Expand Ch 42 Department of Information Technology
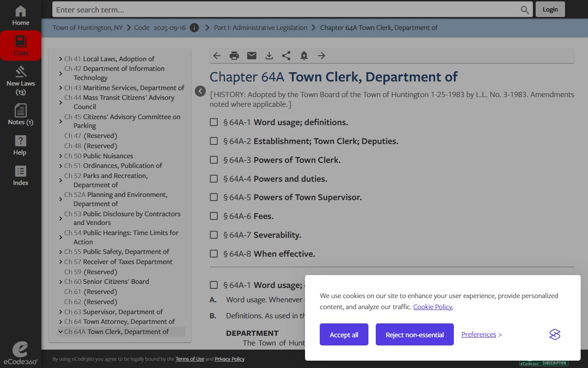The width and height of the screenshot is (588, 368). (x=61, y=73)
